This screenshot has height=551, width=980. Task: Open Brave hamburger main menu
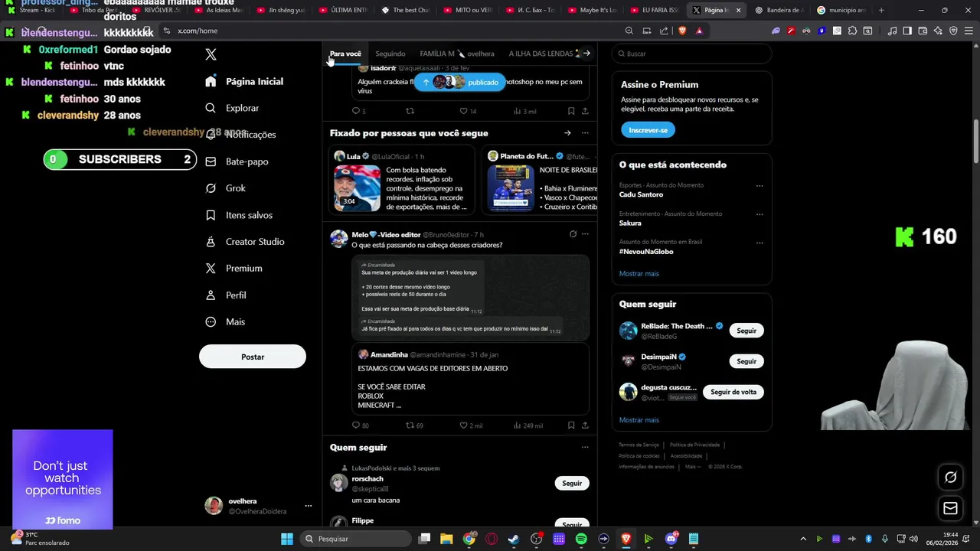(969, 31)
